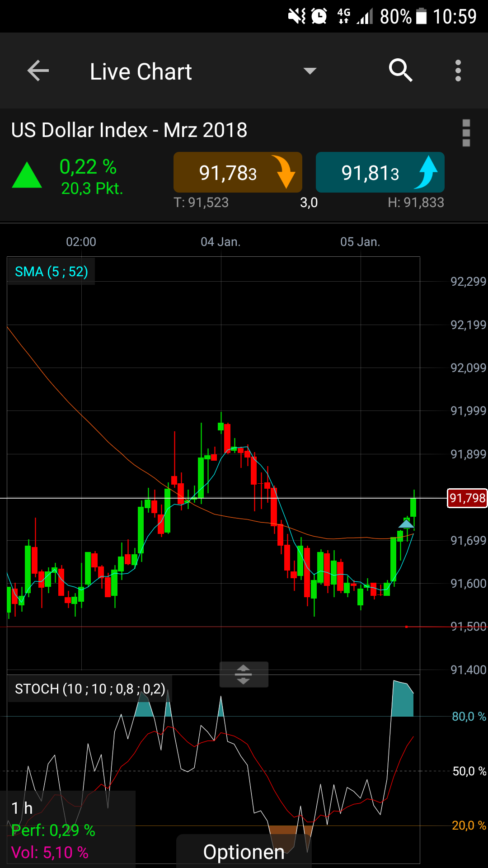The image size is (488, 868).
Task: Open the instrument options (three gray squares)
Action: pos(466,133)
